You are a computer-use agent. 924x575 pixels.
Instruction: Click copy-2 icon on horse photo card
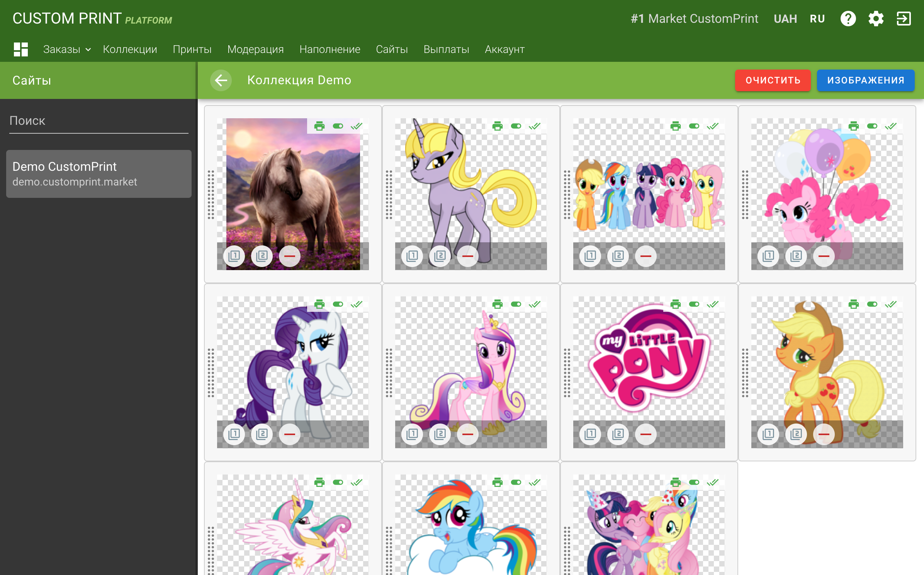pyautogui.click(x=262, y=256)
